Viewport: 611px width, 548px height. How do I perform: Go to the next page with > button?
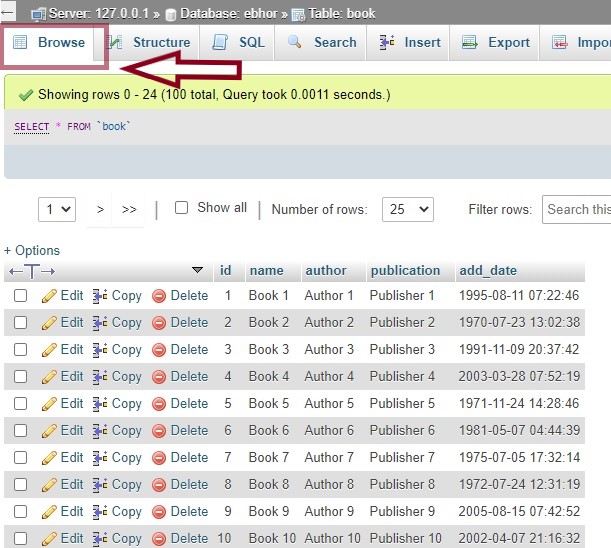[x=100, y=210]
